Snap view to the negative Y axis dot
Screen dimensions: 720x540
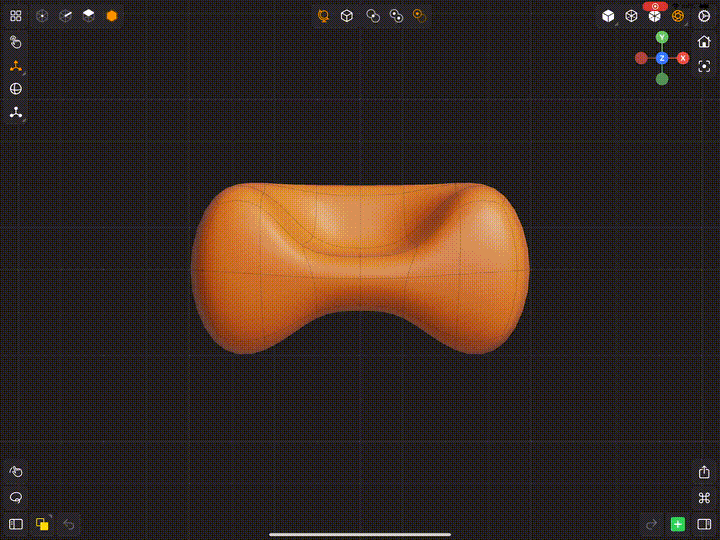pyautogui.click(x=662, y=79)
